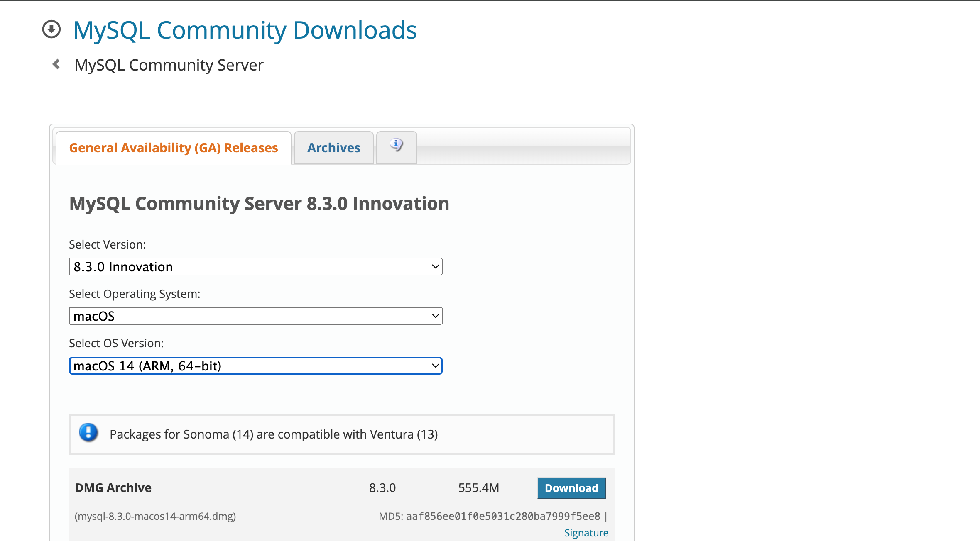Click the 555.4M file size value
Viewport: 980px width, 541px height.
coord(478,487)
